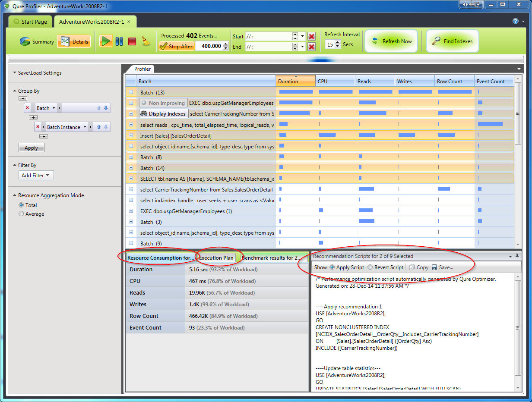The height and width of the screenshot is (402, 532).
Task: Open the Start Page tab
Action: coord(30,22)
